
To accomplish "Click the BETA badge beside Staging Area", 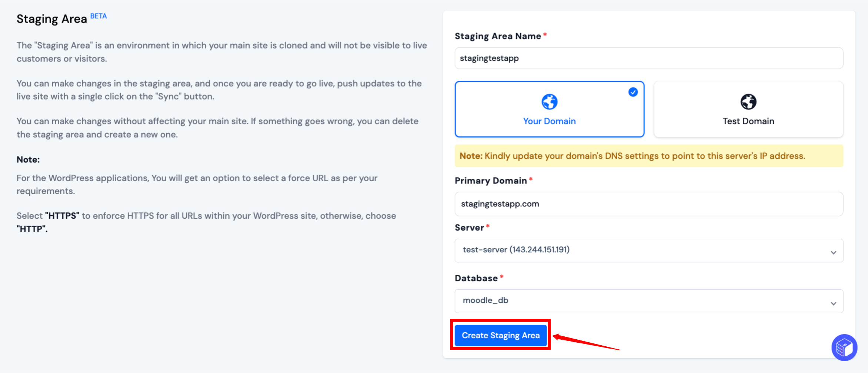I will [x=99, y=16].
